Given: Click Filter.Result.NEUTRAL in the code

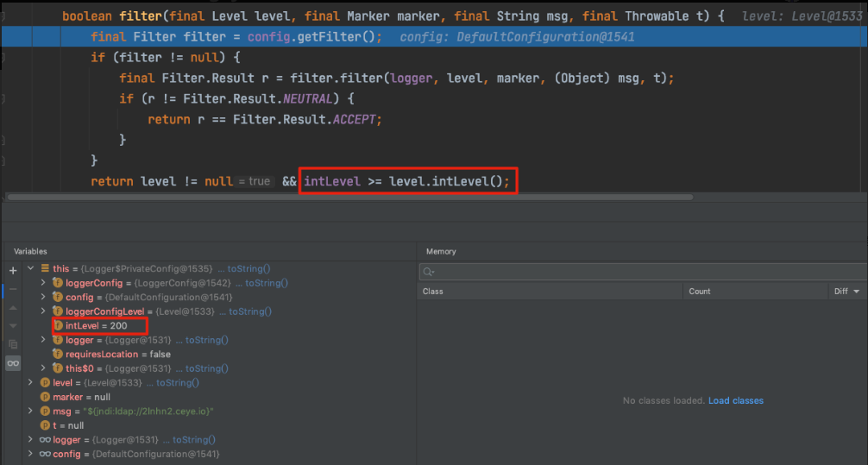Looking at the screenshot, I should coord(257,99).
